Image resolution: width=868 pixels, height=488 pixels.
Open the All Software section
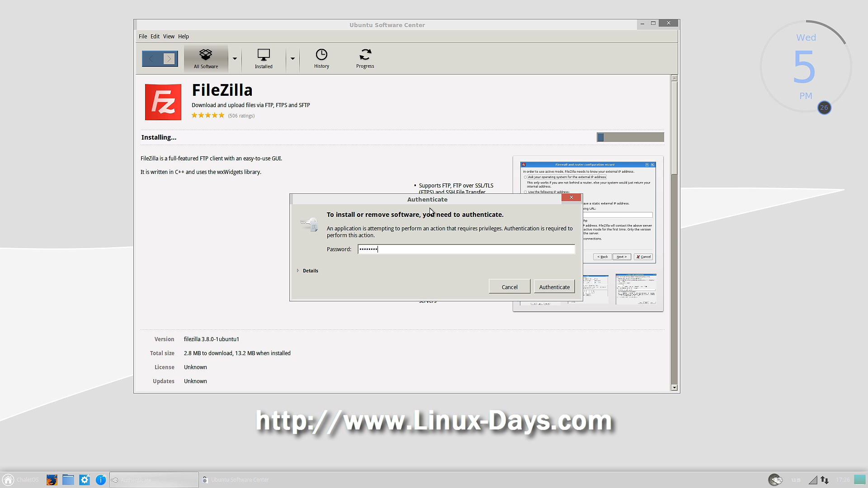point(206,59)
